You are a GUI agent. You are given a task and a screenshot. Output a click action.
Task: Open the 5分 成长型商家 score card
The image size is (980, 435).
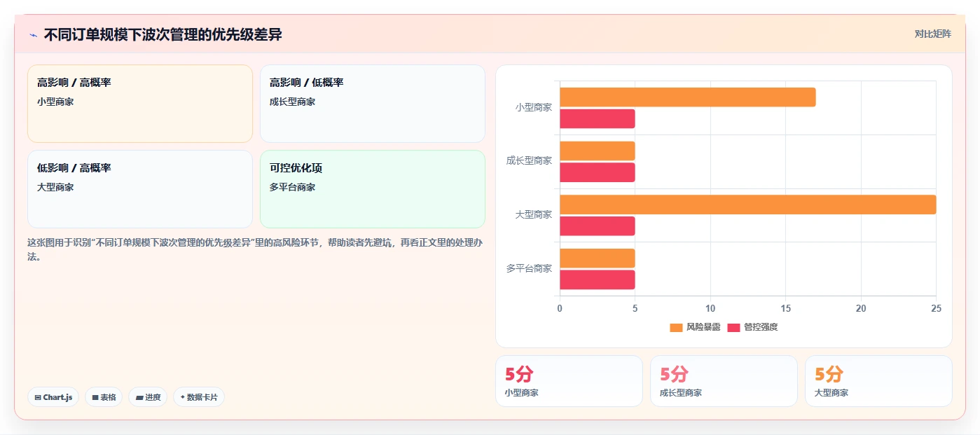(724, 381)
